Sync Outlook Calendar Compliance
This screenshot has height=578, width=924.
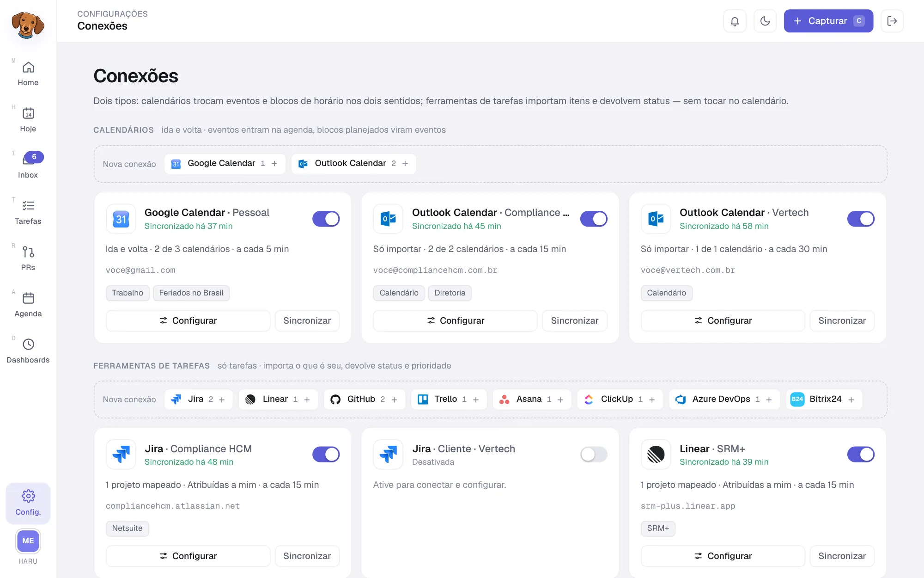pyautogui.click(x=575, y=321)
